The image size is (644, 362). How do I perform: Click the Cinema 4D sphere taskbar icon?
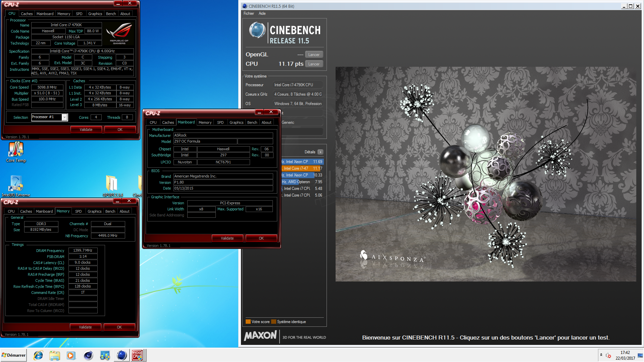[x=88, y=355]
